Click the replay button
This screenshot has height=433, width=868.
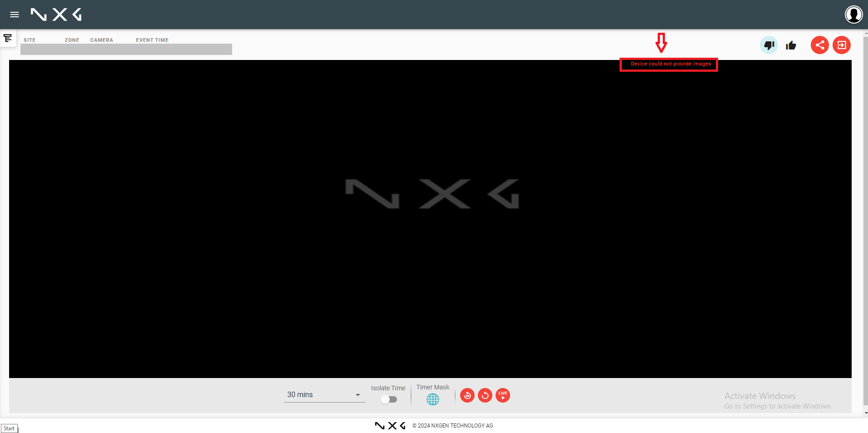pyautogui.click(x=485, y=395)
